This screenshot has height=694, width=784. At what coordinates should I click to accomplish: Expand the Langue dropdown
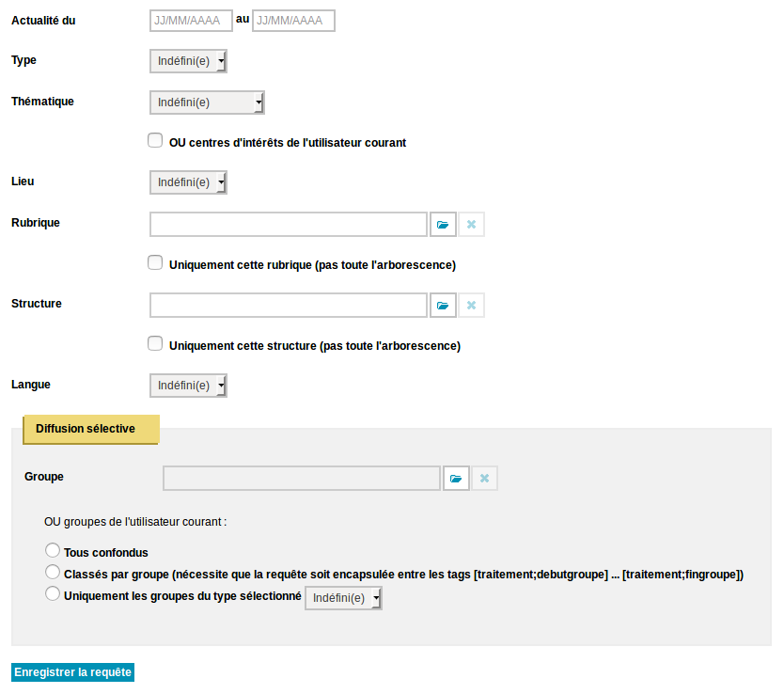click(x=189, y=386)
